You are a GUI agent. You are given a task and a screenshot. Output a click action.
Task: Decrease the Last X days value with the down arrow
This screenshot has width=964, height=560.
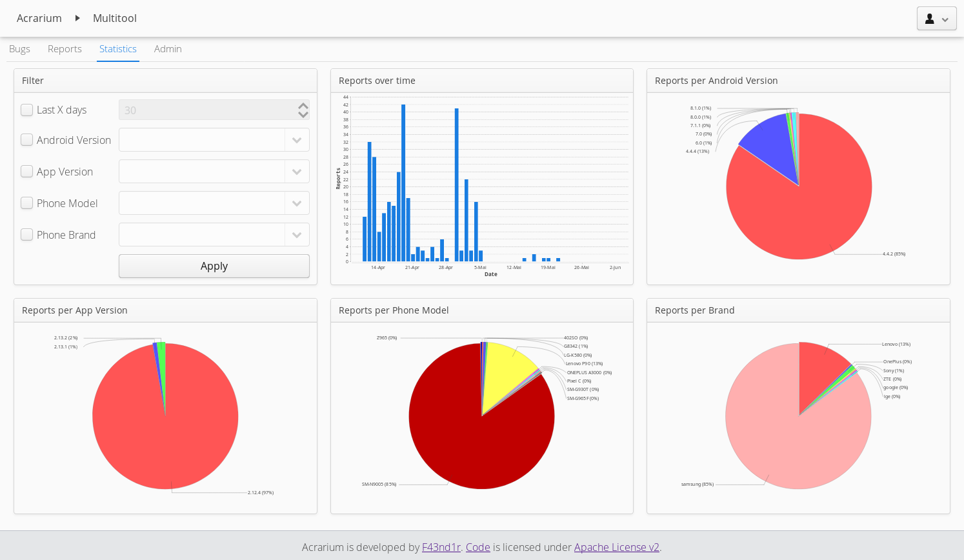click(303, 115)
